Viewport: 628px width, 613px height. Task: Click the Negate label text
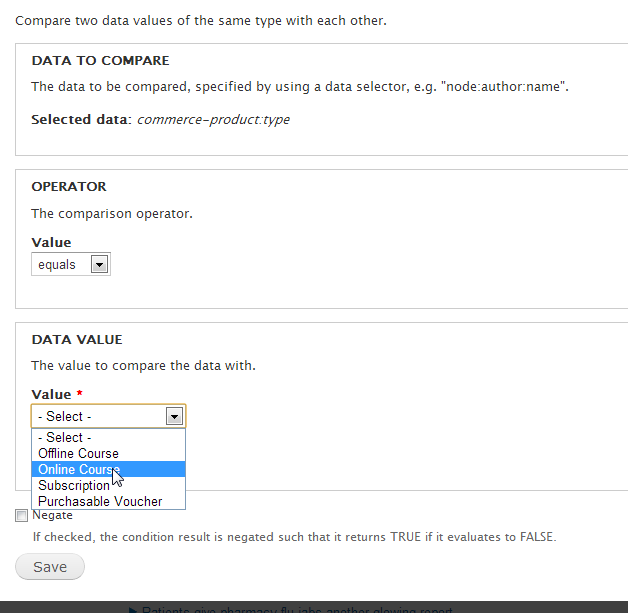tap(53, 515)
